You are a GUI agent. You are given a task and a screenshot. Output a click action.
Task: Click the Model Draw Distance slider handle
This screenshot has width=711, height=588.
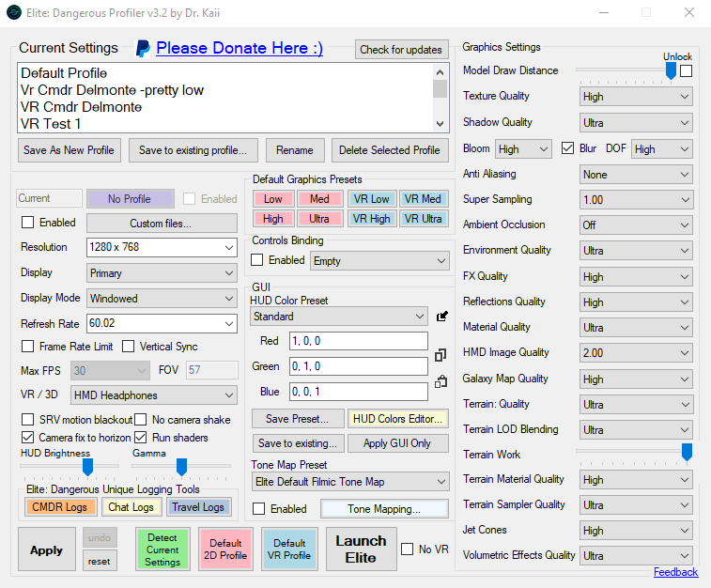[x=671, y=71]
